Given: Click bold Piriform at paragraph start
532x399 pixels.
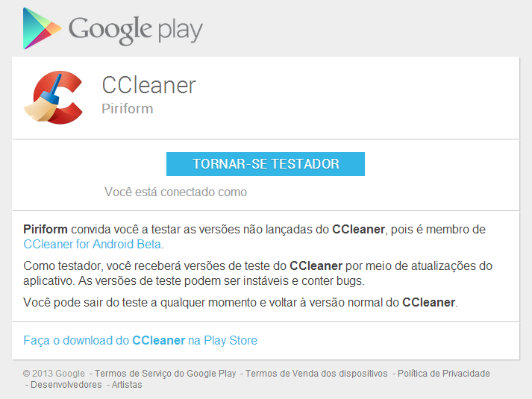Looking at the screenshot, I should [x=46, y=230].
